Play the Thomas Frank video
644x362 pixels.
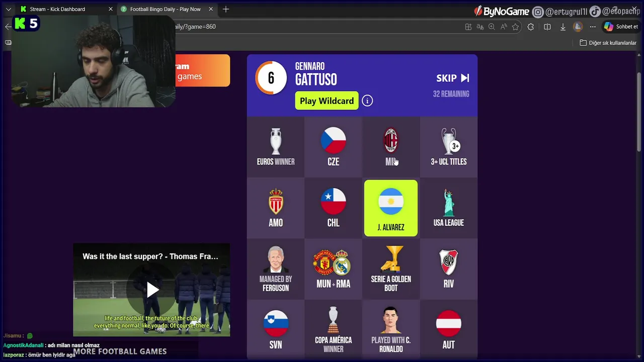tap(152, 289)
